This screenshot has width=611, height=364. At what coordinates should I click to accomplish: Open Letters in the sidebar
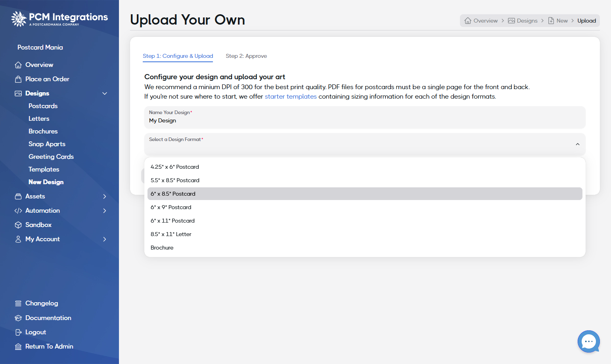(x=39, y=119)
